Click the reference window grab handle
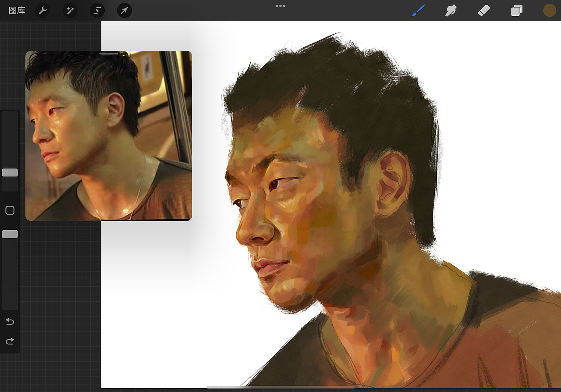This screenshot has width=561, height=392. point(109,53)
